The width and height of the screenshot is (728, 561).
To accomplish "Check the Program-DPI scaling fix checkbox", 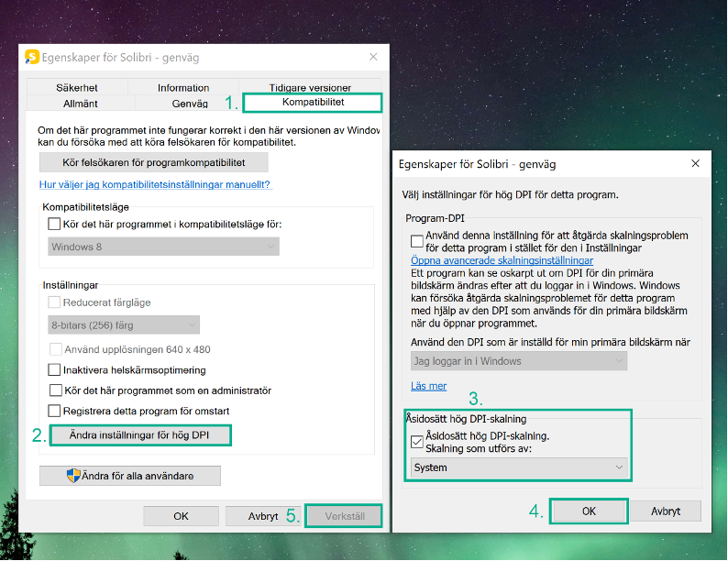I will 417,241.
